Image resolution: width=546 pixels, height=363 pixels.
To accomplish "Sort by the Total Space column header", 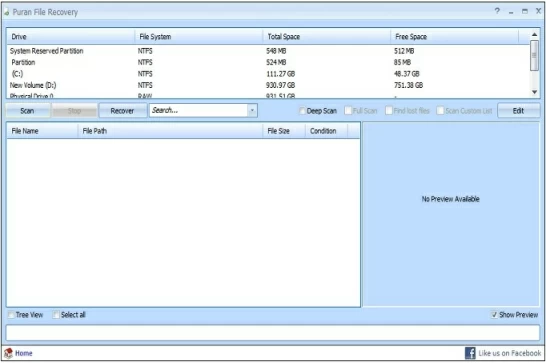I will (x=327, y=37).
